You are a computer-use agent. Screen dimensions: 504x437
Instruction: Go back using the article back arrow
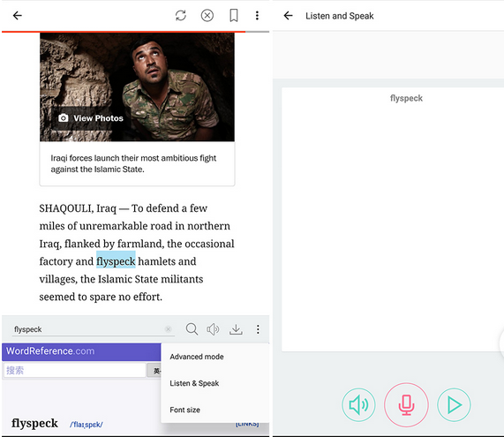(x=18, y=15)
